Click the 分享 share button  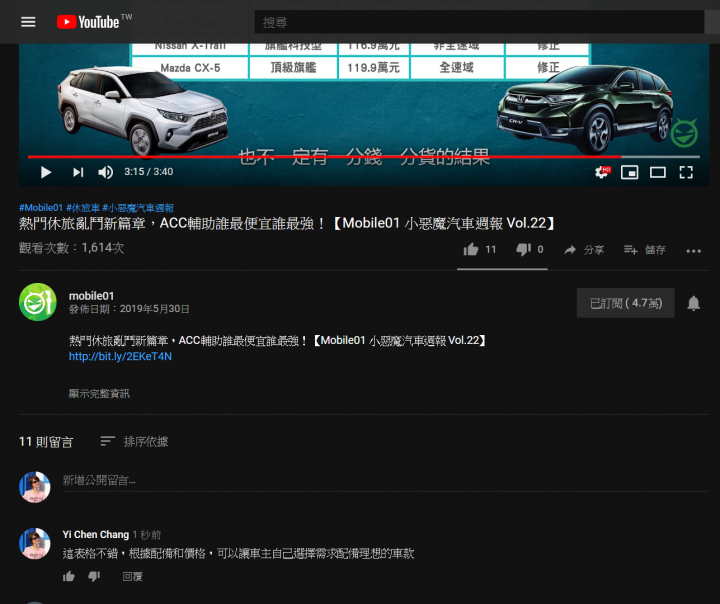pos(584,250)
